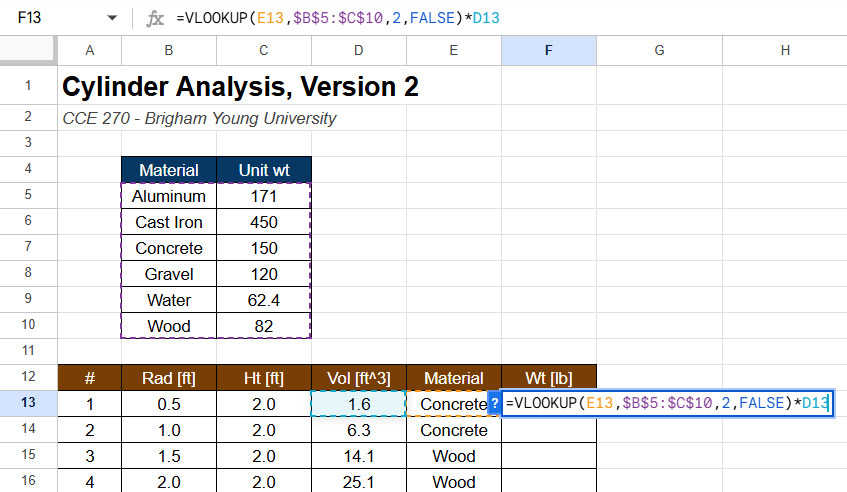Select row 16 header
847x492 pixels.
coord(28,481)
